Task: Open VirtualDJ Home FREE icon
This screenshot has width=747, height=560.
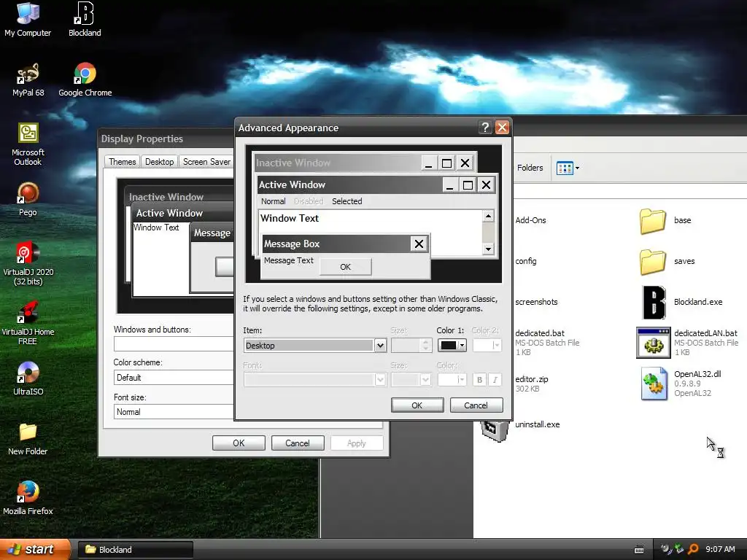Action: pos(28,323)
